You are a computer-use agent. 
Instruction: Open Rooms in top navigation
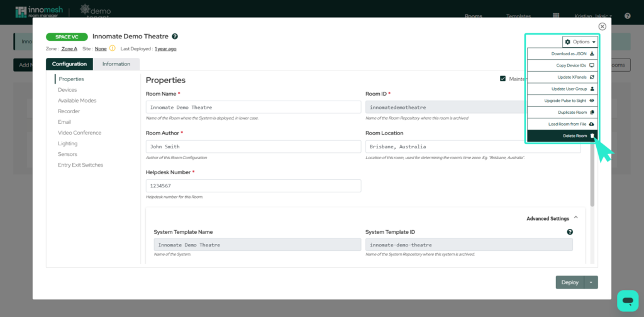(473, 16)
